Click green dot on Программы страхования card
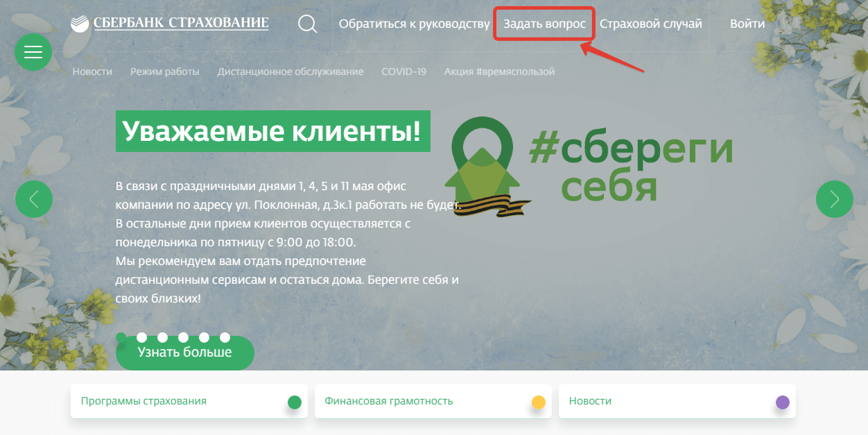Viewport: 868px width, 435px height. [295, 402]
